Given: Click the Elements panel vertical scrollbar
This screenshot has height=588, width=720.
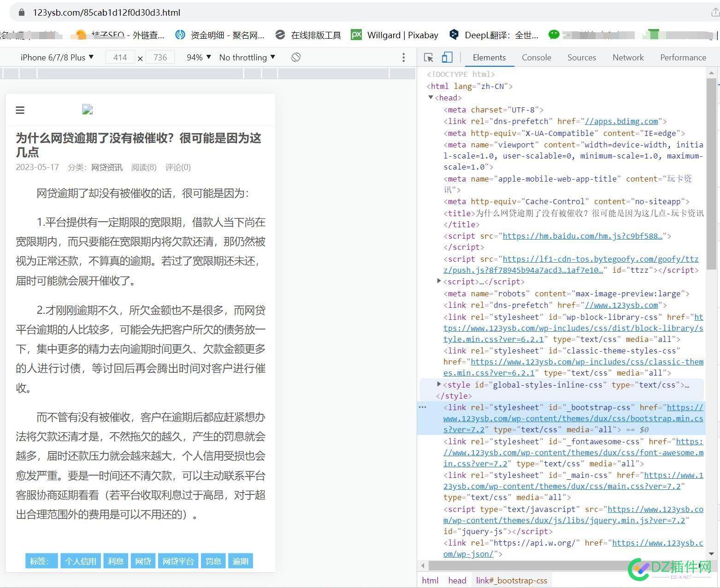Looking at the screenshot, I should pyautogui.click(x=711, y=174).
